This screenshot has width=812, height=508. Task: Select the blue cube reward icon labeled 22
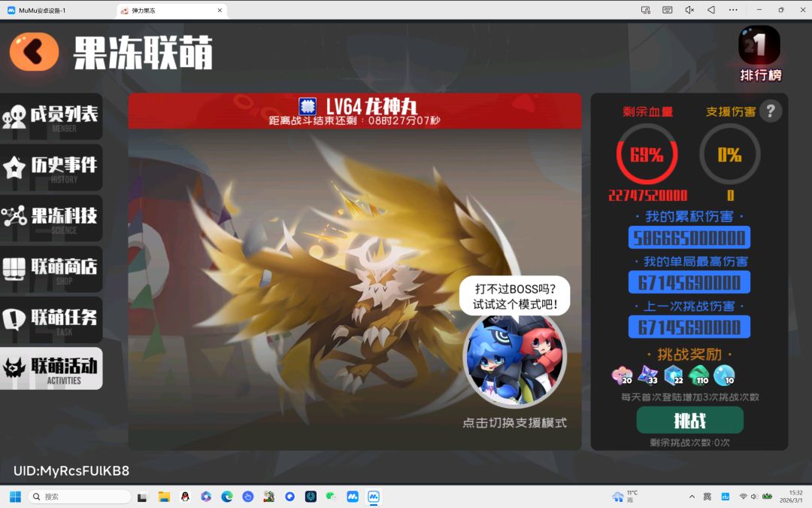click(x=673, y=376)
